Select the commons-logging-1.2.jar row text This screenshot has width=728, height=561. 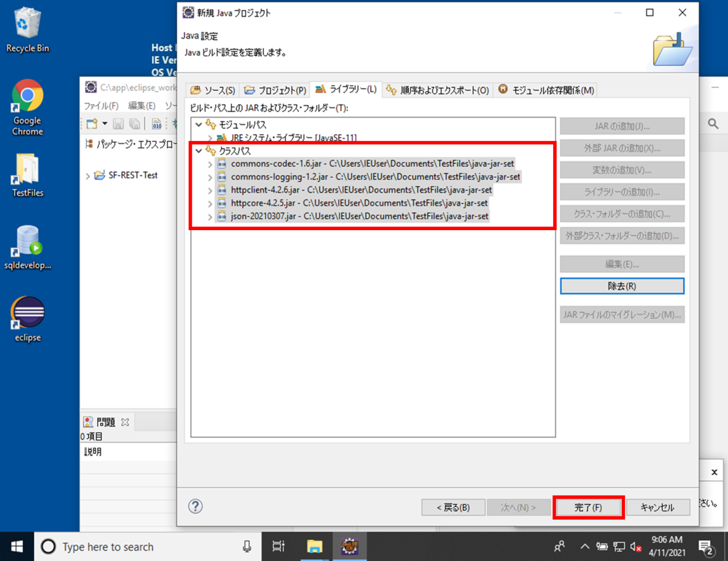click(x=376, y=177)
